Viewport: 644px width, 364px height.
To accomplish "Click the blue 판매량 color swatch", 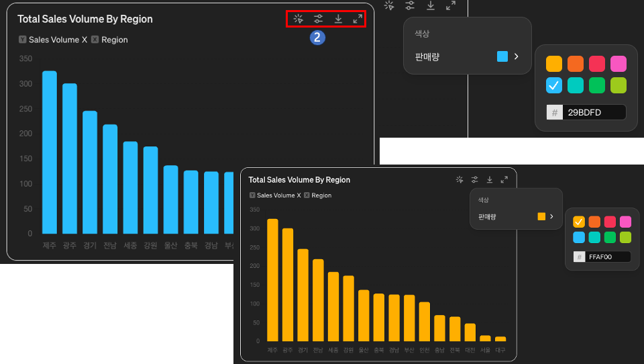I will [x=502, y=56].
